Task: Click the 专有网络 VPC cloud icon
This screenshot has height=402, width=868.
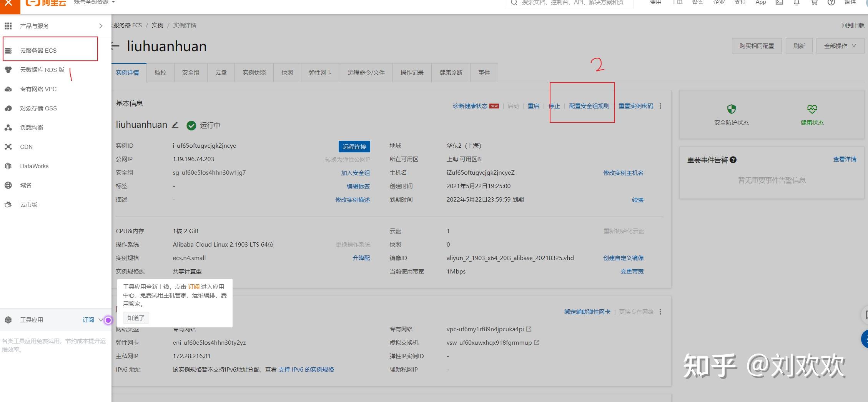Action: click(8, 89)
